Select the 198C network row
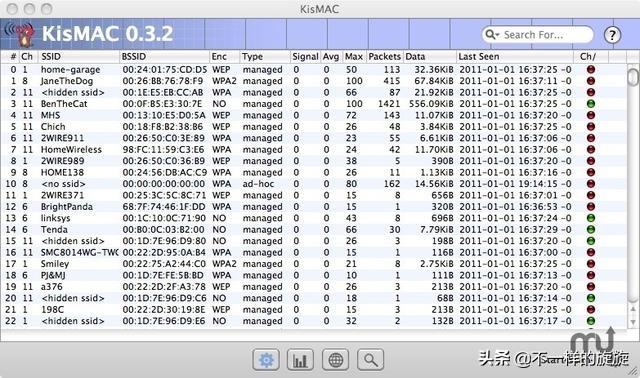Viewport: 640px width, 378px height. tap(313, 309)
